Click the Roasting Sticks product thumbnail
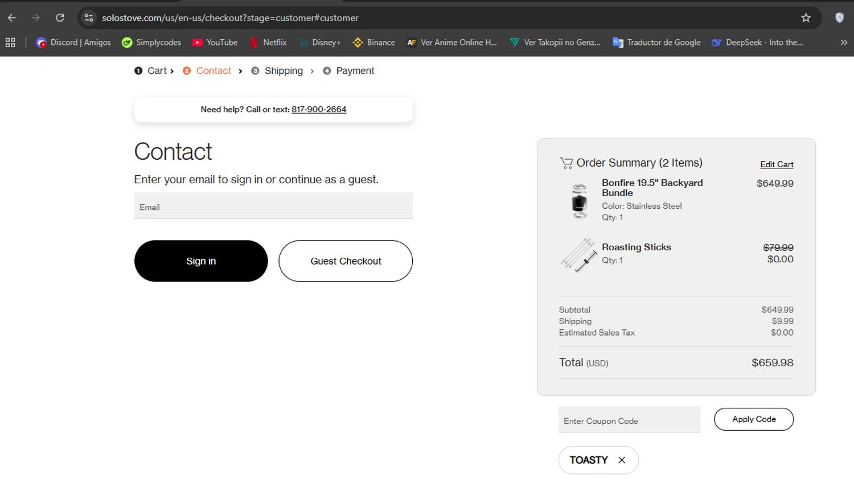The height and width of the screenshot is (504, 854). [x=578, y=255]
